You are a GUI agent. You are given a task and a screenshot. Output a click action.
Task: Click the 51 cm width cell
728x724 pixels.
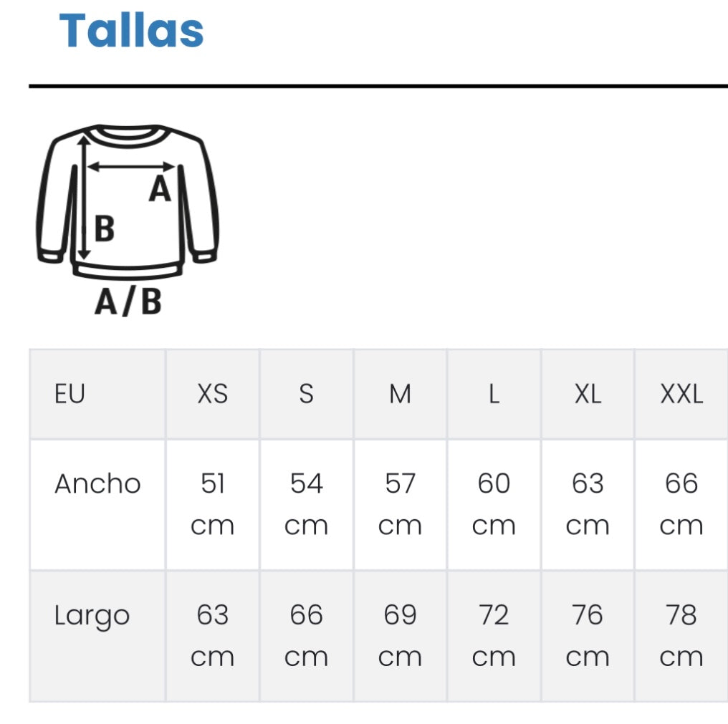click(213, 504)
